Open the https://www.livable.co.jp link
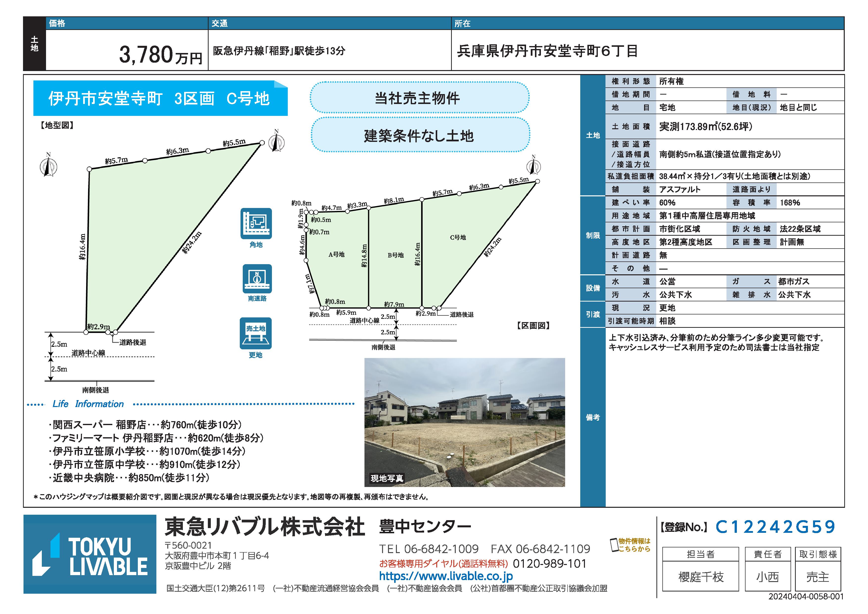Viewport: 868px width, 614px height. click(446, 576)
